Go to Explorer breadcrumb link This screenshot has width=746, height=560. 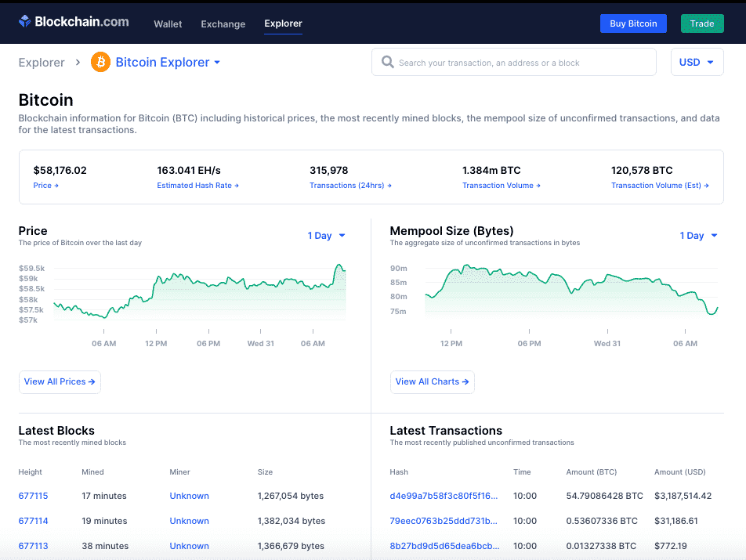pyautogui.click(x=42, y=63)
